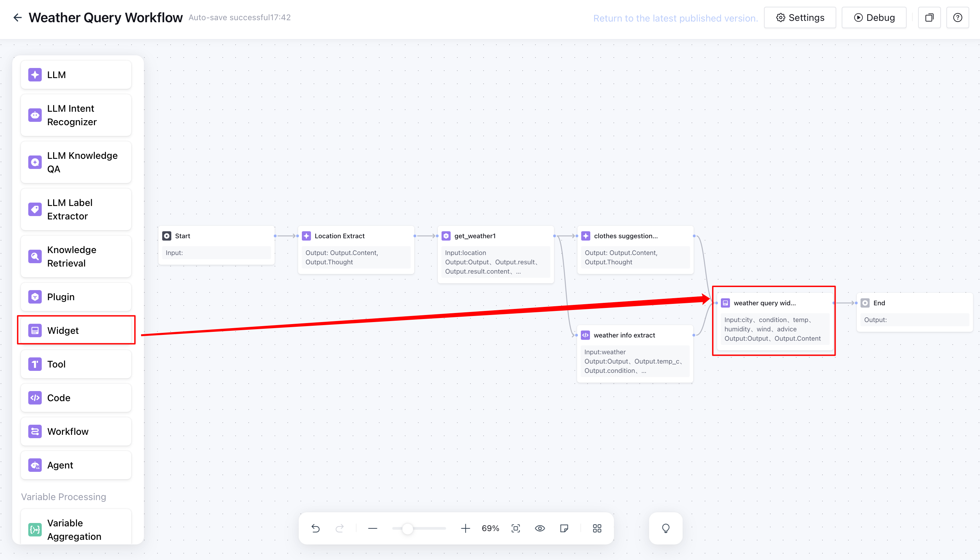Zoom out with the minus button
Image resolution: width=980 pixels, height=560 pixels.
pyautogui.click(x=372, y=528)
